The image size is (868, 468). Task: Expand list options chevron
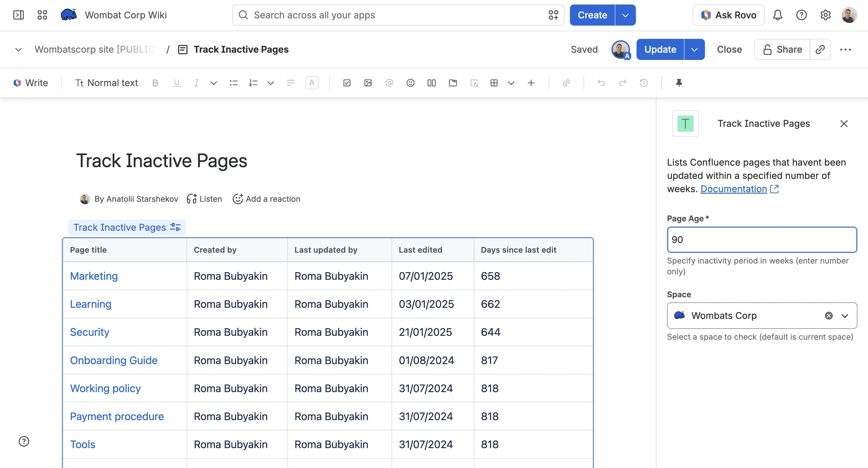[271, 83]
